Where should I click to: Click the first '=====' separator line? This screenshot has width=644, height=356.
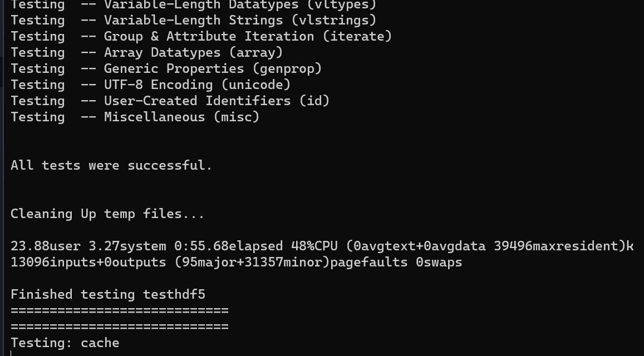coord(119,310)
